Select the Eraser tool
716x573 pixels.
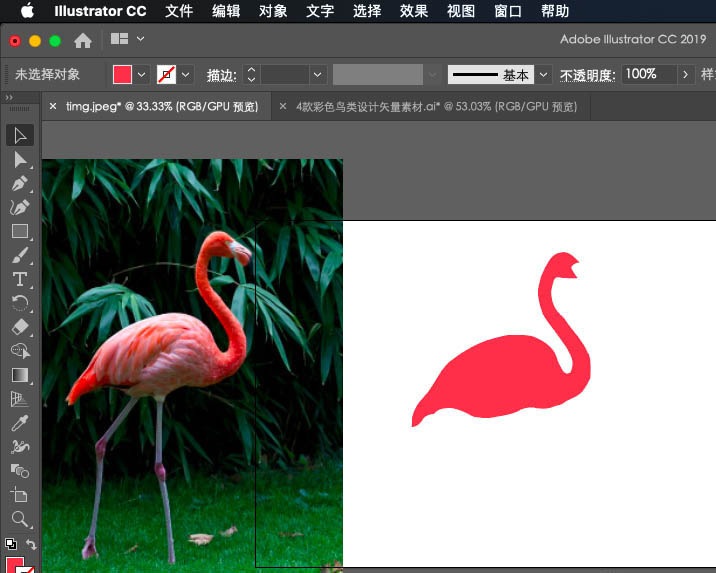pos(20,327)
